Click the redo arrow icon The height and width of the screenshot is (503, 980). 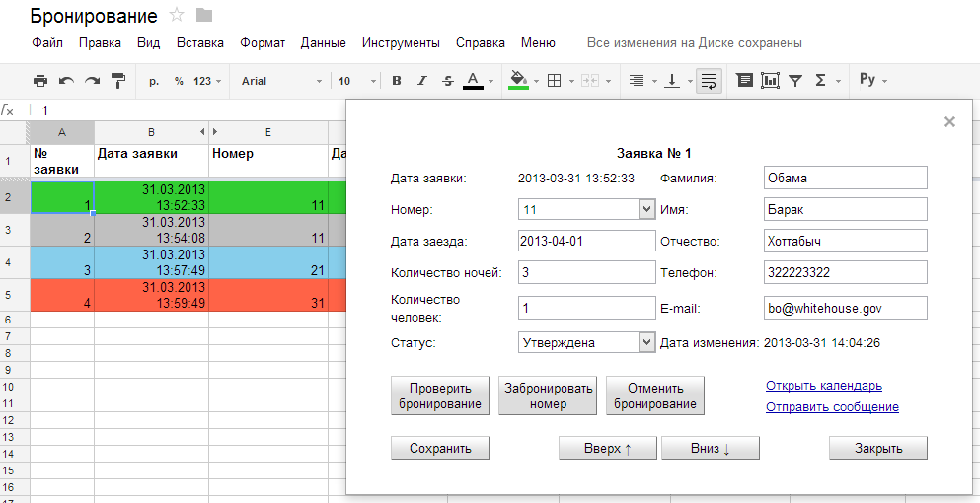(x=92, y=81)
